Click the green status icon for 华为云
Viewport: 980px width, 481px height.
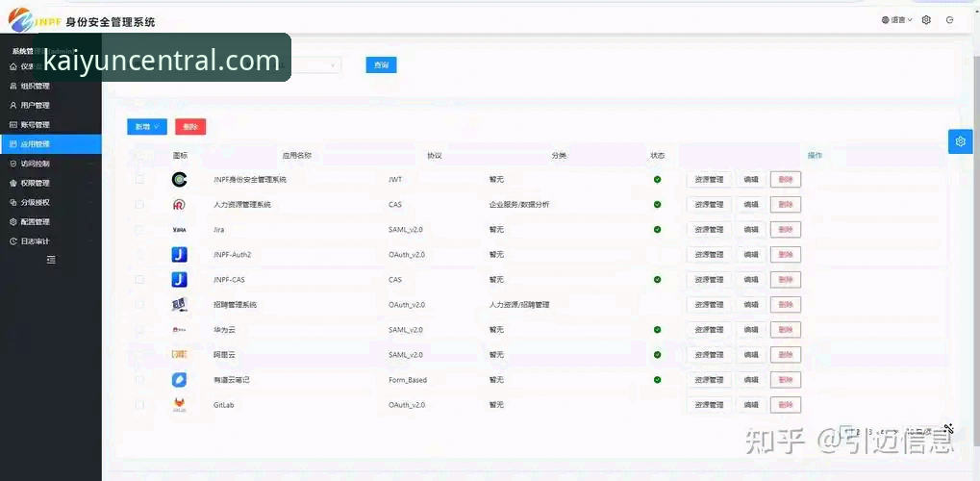tap(658, 330)
